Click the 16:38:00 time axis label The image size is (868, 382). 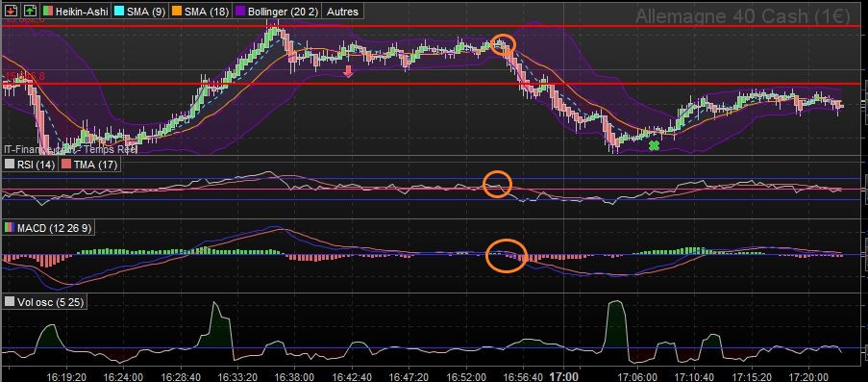(x=294, y=377)
